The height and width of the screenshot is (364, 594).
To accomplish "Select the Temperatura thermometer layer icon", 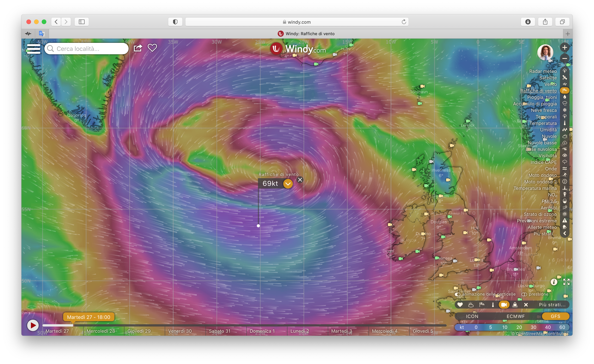I will pyautogui.click(x=565, y=123).
